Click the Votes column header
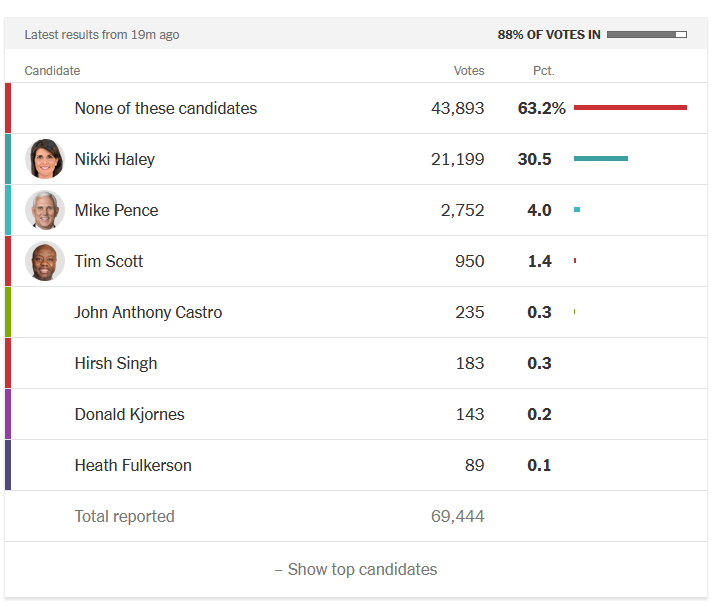 click(469, 71)
